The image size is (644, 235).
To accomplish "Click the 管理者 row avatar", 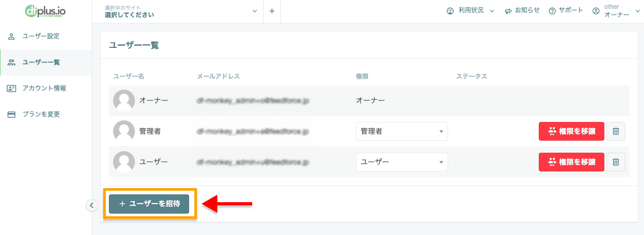I will point(124,131).
